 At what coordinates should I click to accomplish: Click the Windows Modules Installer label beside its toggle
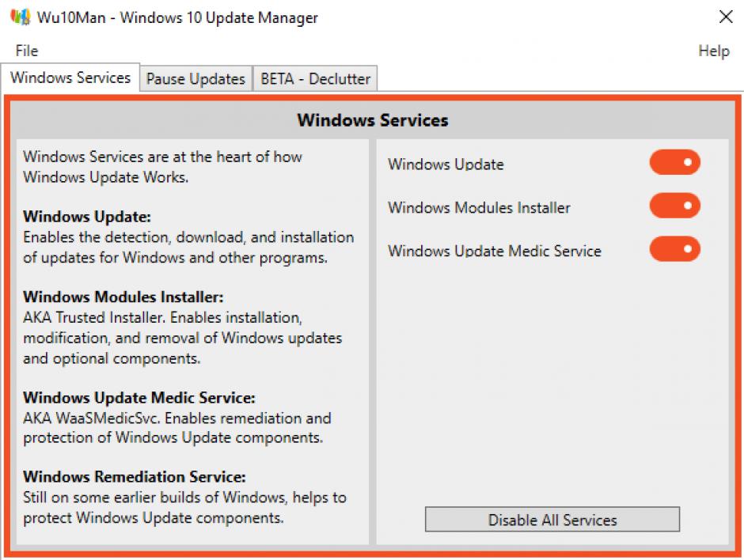[479, 208]
